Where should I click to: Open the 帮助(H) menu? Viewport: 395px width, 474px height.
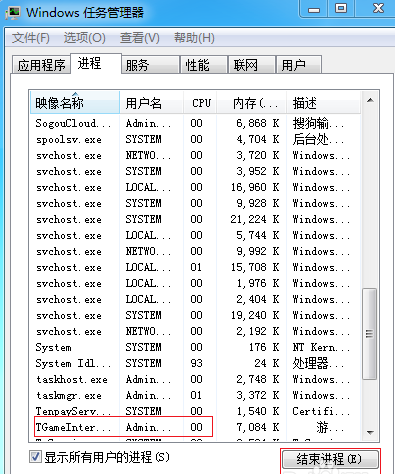click(194, 38)
